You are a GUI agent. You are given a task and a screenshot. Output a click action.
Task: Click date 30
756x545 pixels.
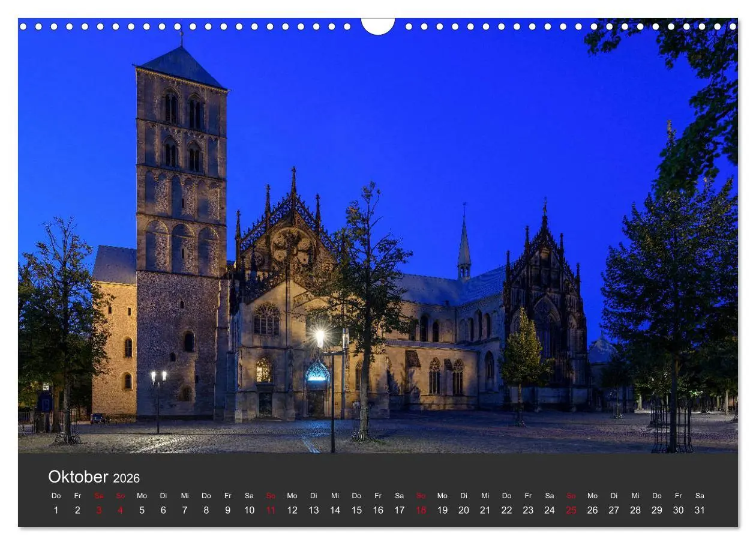tap(678, 510)
